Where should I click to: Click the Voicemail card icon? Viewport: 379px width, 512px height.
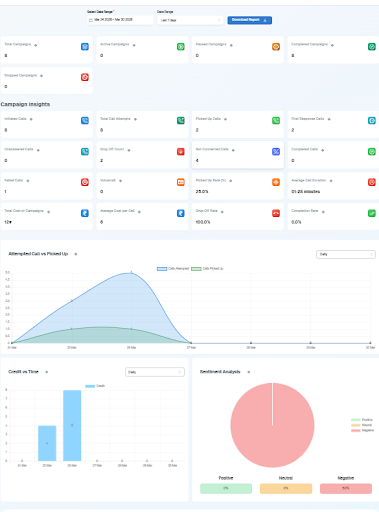click(181, 182)
